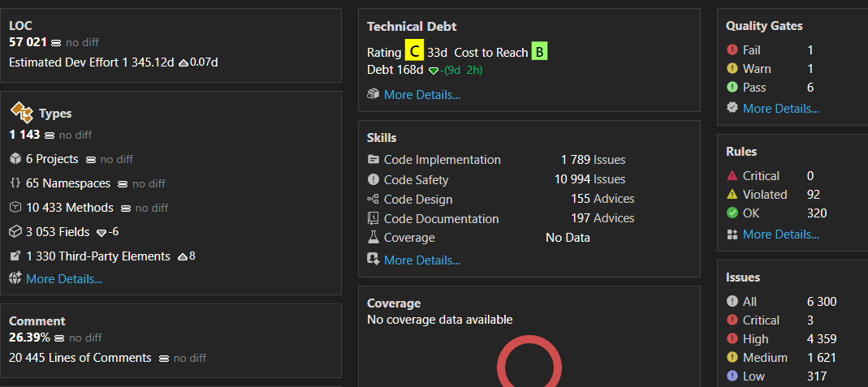The image size is (868, 387).
Task: Click the Fields cube icon
Action: point(15,232)
